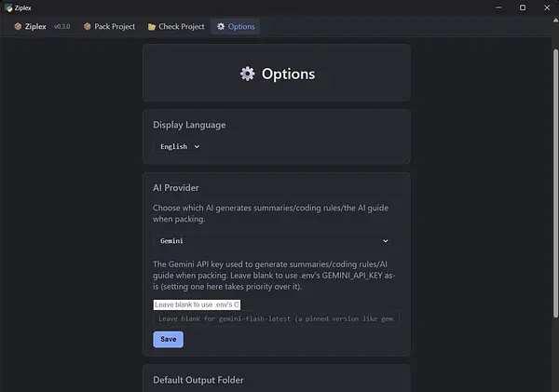Focus the Gemini API key input field

tap(197, 304)
